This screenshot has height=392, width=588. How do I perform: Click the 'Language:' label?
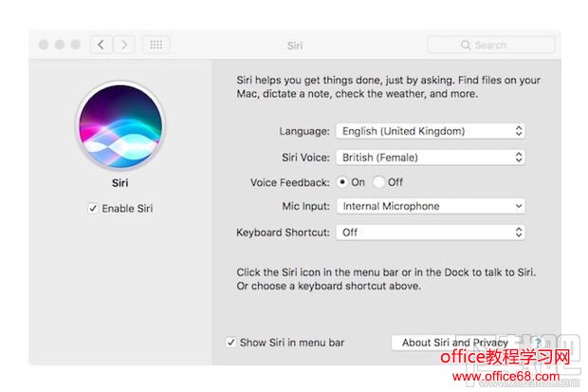coord(304,131)
